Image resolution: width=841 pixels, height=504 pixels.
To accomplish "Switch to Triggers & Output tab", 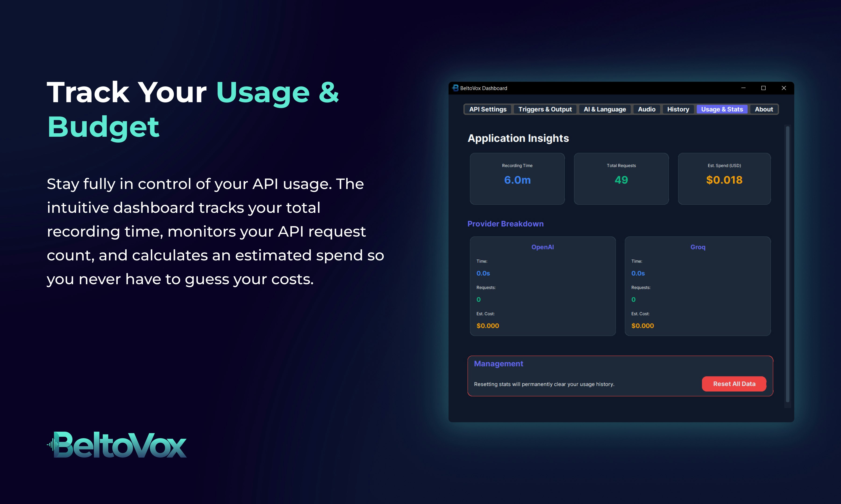I will point(545,109).
